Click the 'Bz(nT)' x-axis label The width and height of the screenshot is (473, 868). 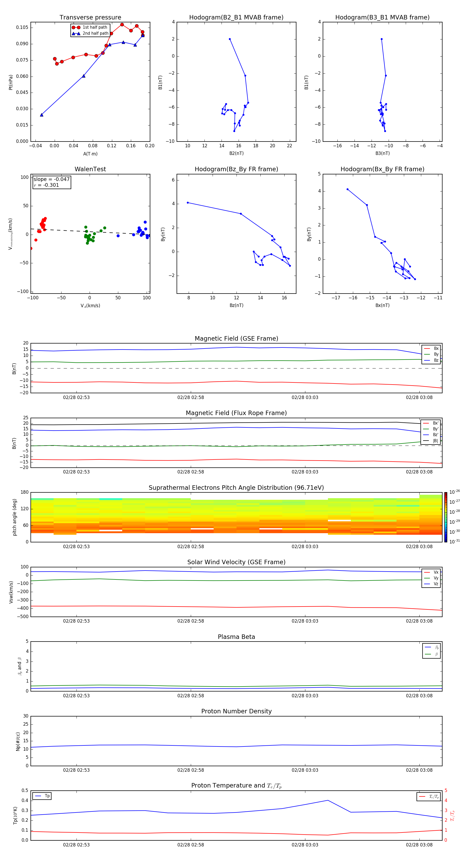[x=236, y=305]
